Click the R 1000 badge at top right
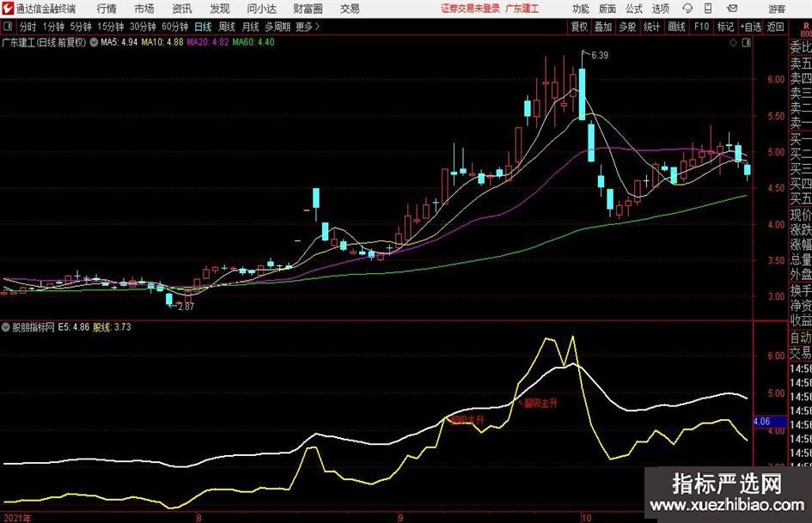This screenshot has height=523, width=812. 806,29
